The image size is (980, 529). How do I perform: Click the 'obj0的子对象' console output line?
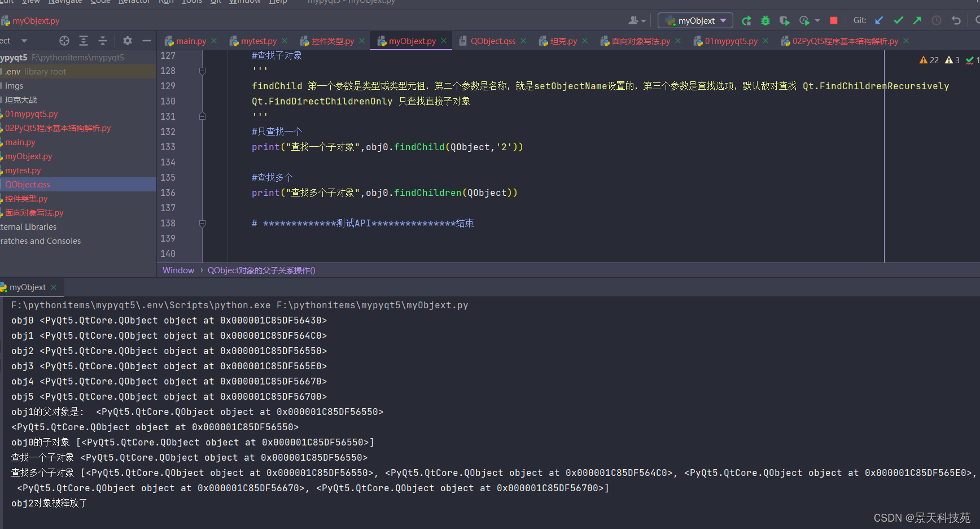(x=193, y=442)
